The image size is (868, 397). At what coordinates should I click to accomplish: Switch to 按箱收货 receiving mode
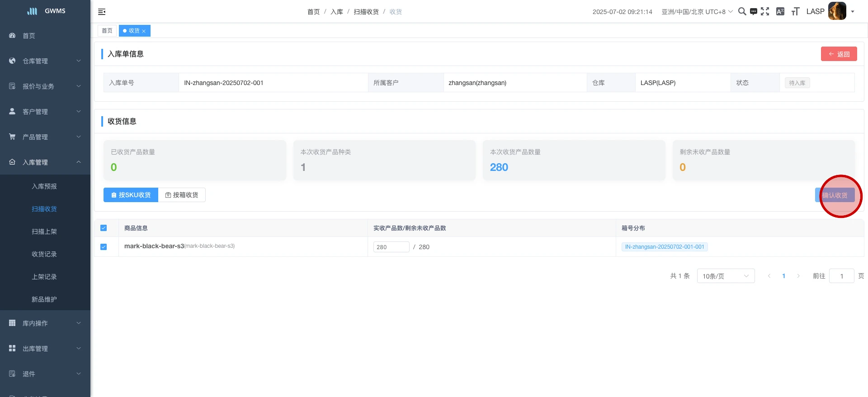182,195
